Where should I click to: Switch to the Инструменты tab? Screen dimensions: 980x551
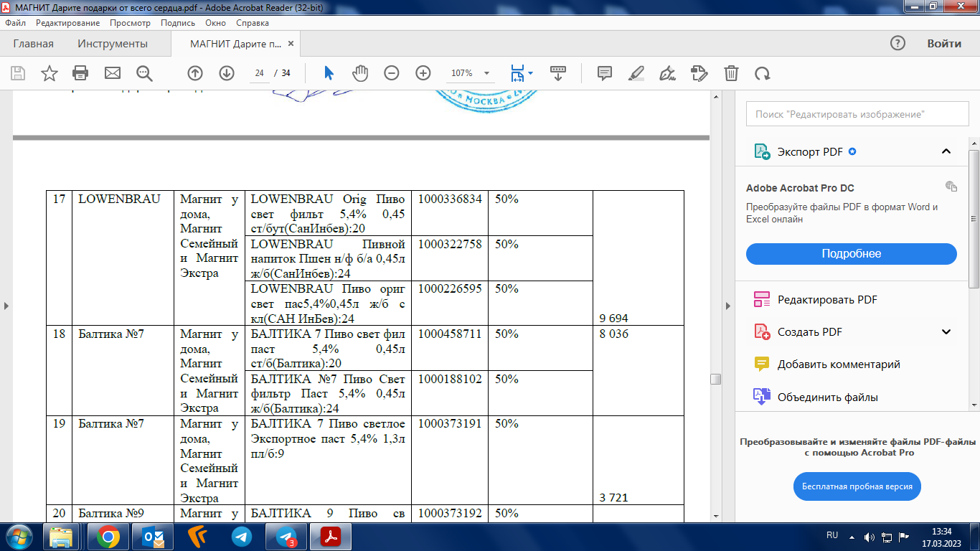(113, 44)
